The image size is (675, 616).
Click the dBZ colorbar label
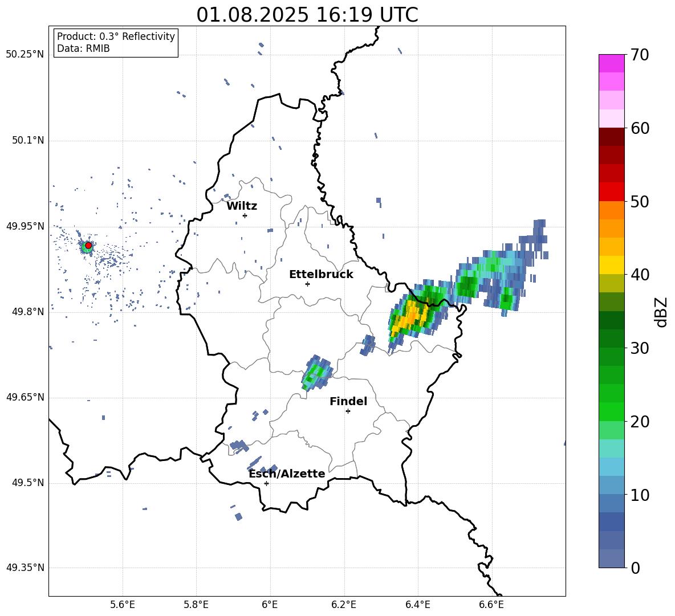pyautogui.click(x=661, y=312)
